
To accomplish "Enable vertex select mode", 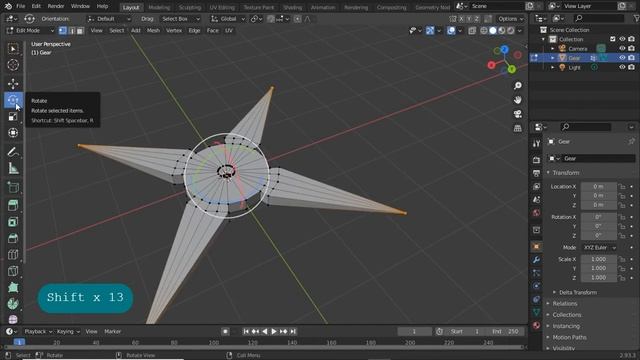I will click(62, 31).
